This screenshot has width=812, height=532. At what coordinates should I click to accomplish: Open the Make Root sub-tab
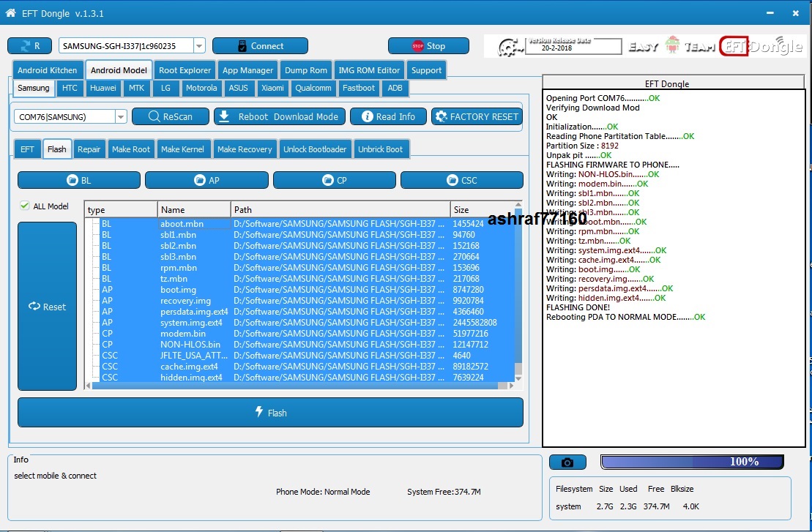131,149
